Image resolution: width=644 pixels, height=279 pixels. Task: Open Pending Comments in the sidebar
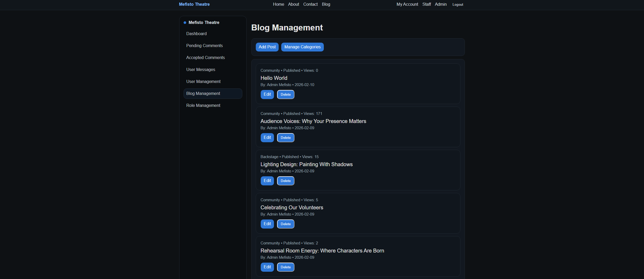204,46
